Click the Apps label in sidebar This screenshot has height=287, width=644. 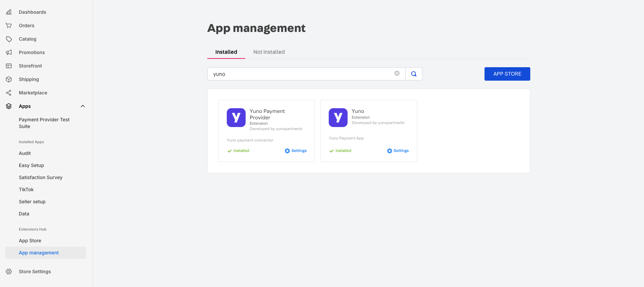(x=25, y=106)
